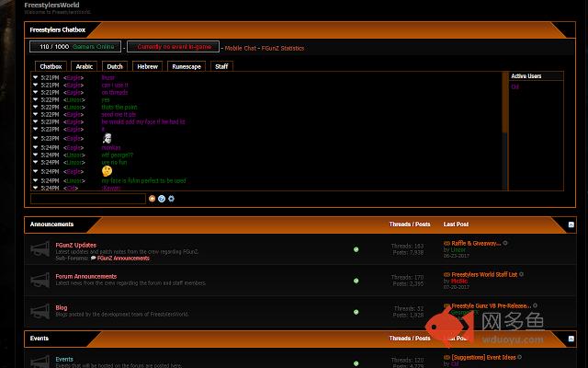Switch to the Hebrew chat tab
588x368 pixels.
tap(147, 66)
